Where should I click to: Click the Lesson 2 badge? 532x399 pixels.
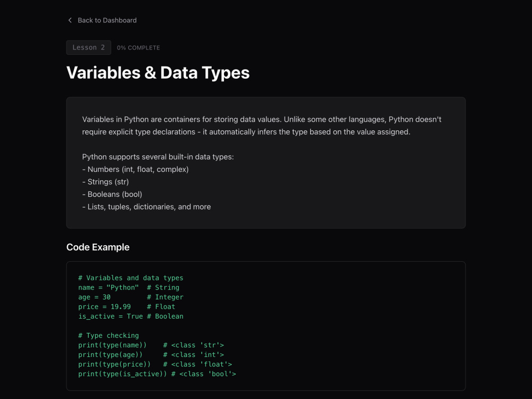(88, 47)
